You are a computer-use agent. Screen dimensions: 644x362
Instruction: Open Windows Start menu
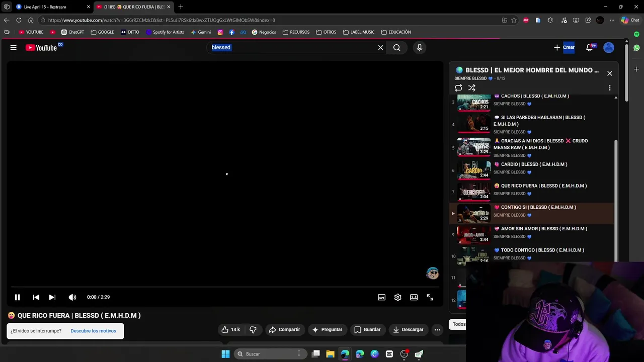point(225,354)
